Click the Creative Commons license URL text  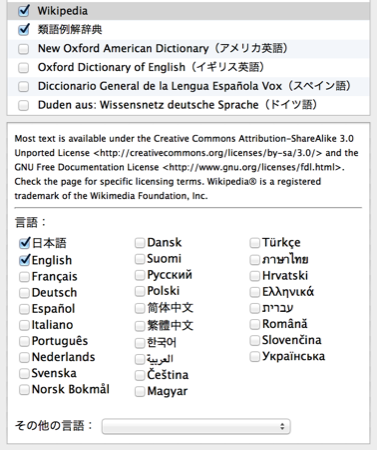[208, 153]
